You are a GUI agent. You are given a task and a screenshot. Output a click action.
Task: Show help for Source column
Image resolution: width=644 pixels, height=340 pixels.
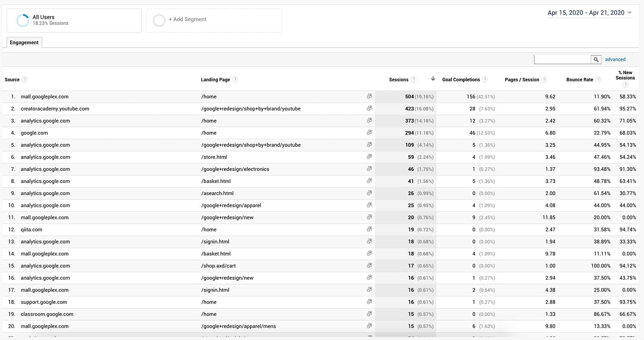tap(25, 80)
